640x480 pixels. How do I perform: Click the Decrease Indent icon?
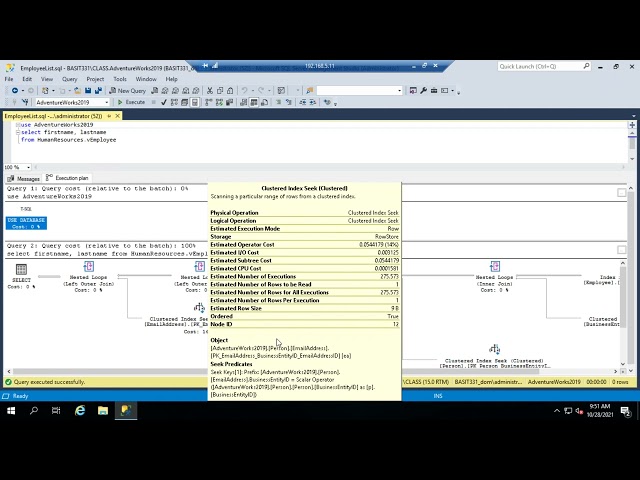302,102
